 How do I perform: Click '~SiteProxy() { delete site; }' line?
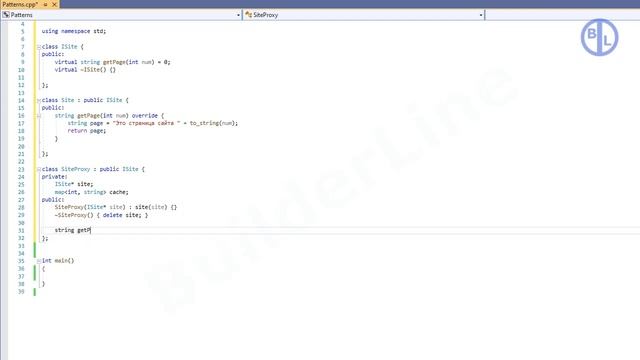point(101,215)
